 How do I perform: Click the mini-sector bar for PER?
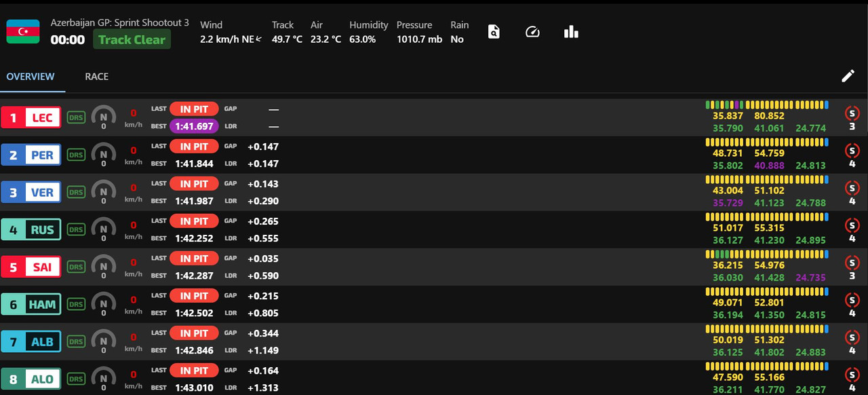click(767, 143)
